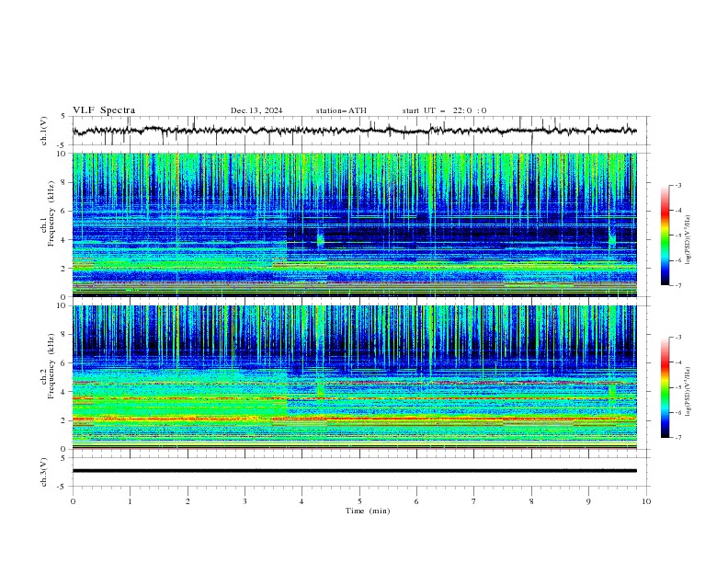Click the "log(PSD)(V²/Hz)" label beside ch.2 color bar

point(688,392)
